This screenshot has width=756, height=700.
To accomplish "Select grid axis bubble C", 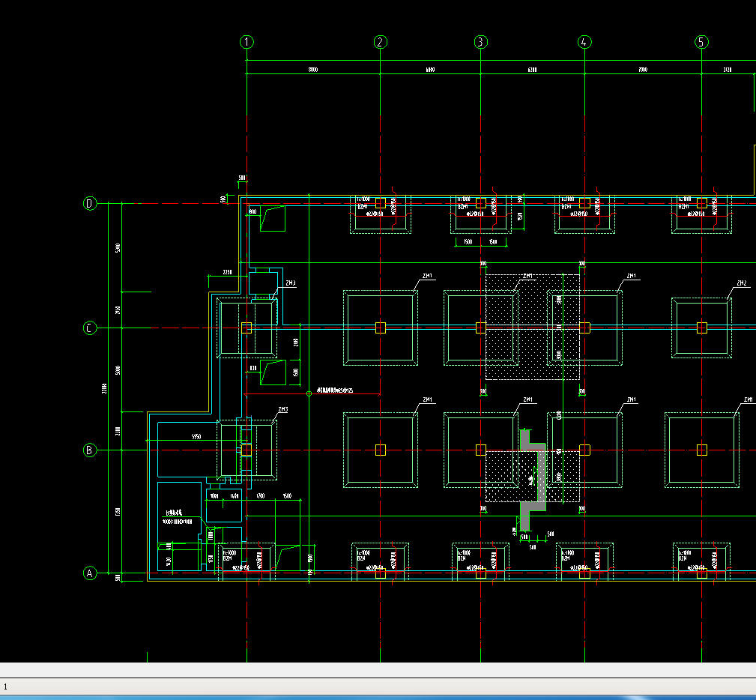I will (x=90, y=328).
